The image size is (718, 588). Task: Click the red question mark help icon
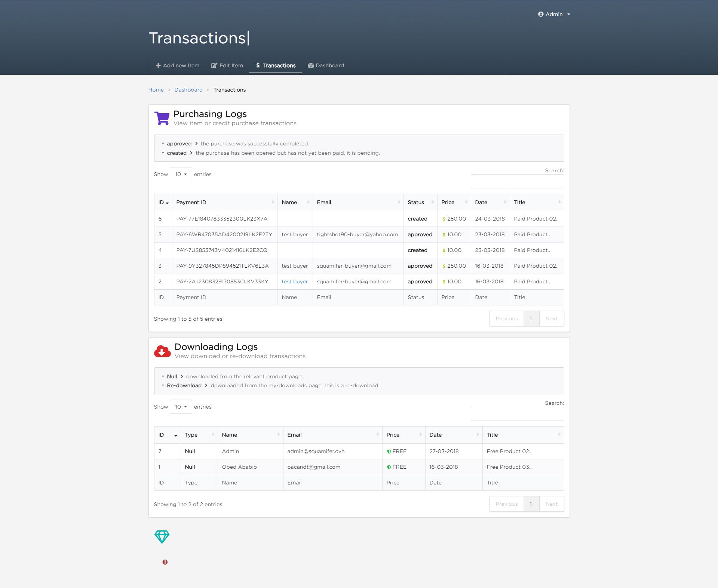point(165,562)
